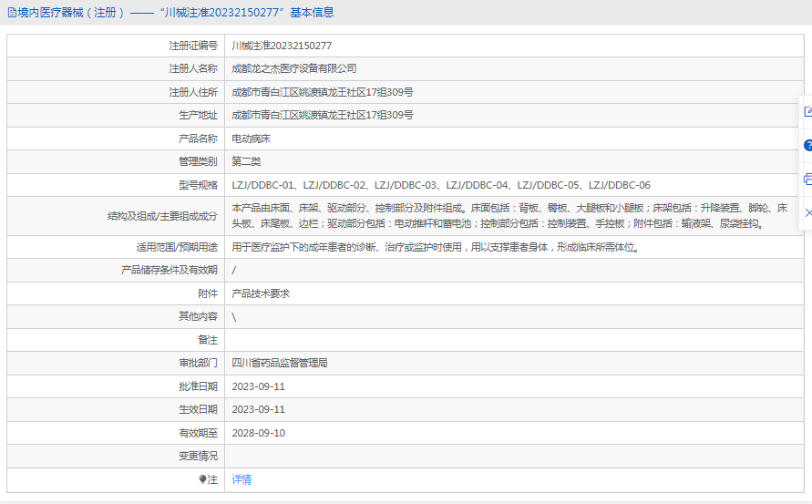Click the 变更情况 label
Viewport: 812px width, 504px height.
199,456
